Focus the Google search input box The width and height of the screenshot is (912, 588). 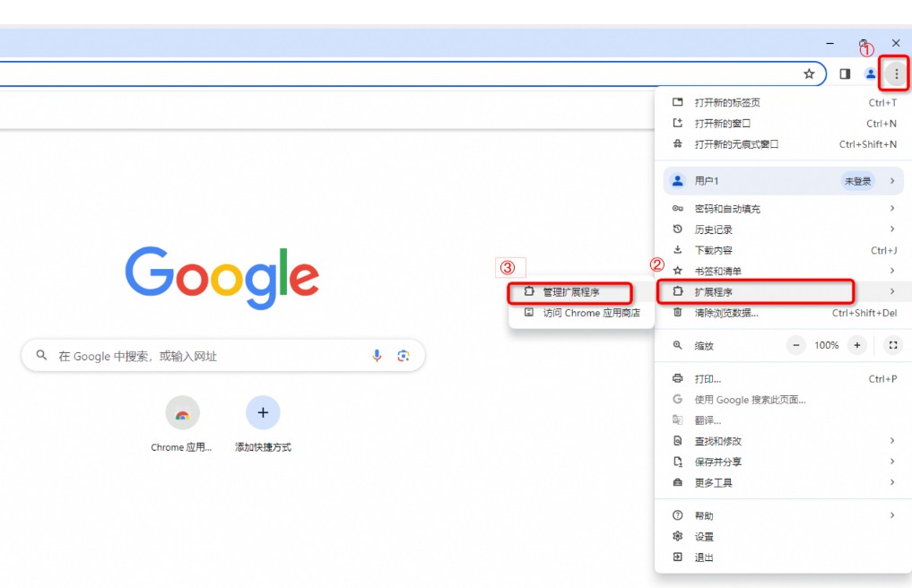tap(223, 355)
